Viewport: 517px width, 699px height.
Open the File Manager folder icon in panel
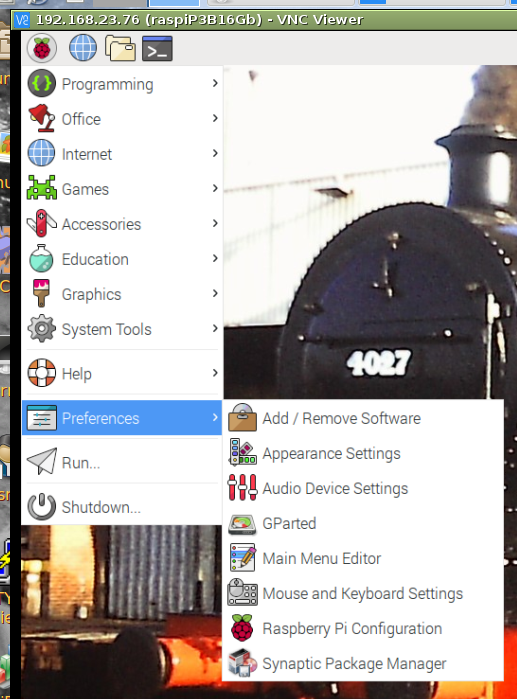pos(120,48)
